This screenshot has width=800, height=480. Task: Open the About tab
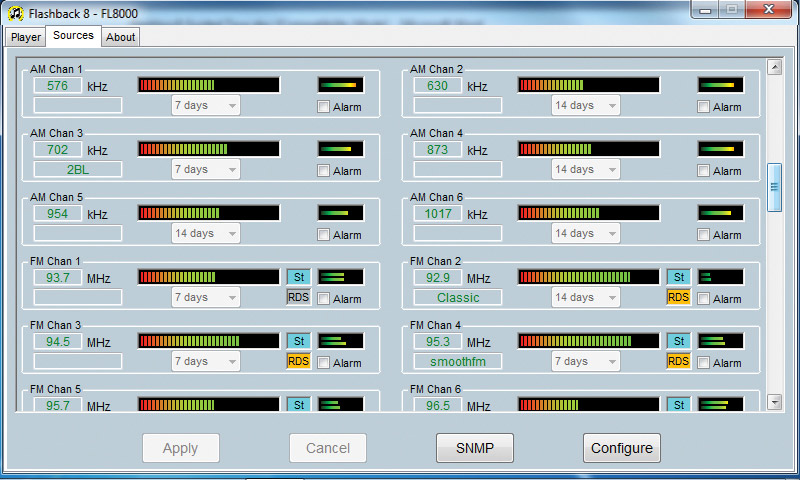(120, 37)
